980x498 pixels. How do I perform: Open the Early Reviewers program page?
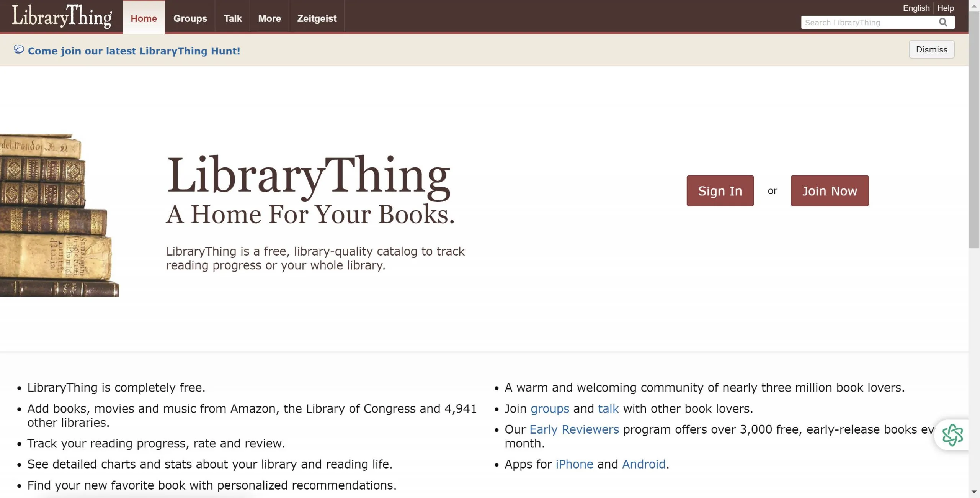click(573, 429)
